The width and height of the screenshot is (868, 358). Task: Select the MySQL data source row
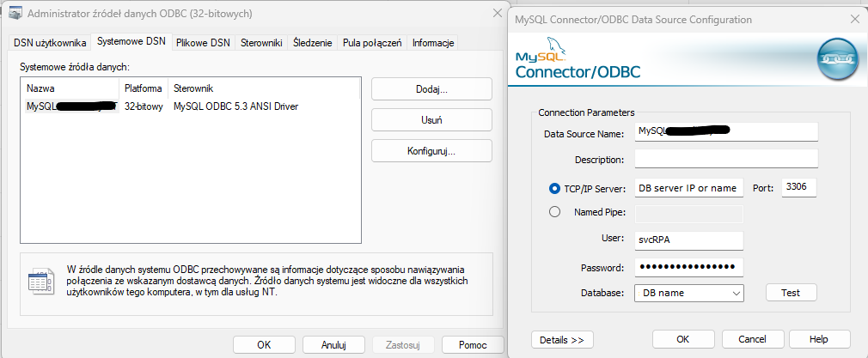(191, 106)
